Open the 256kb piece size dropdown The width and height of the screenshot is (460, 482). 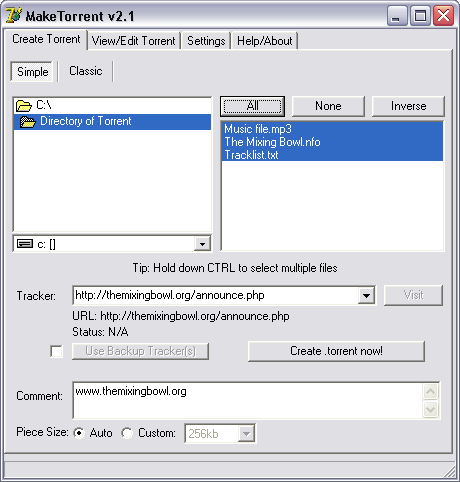[x=246, y=434]
